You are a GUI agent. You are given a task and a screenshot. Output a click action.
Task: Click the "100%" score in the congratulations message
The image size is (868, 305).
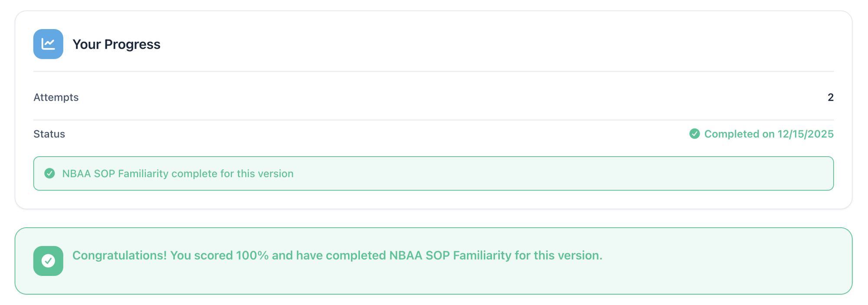coord(252,256)
